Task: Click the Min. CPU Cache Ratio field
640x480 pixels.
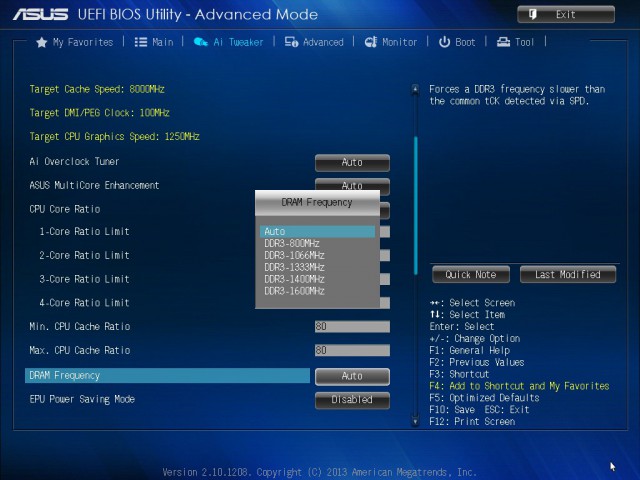Action: 352,326
